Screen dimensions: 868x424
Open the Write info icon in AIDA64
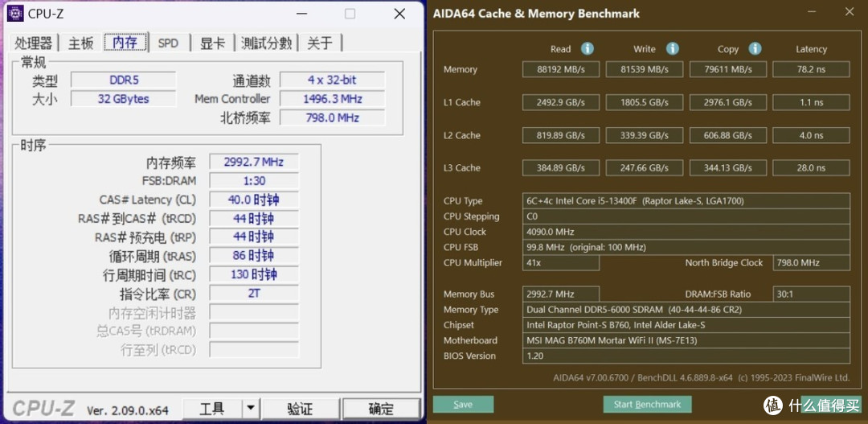[672, 49]
